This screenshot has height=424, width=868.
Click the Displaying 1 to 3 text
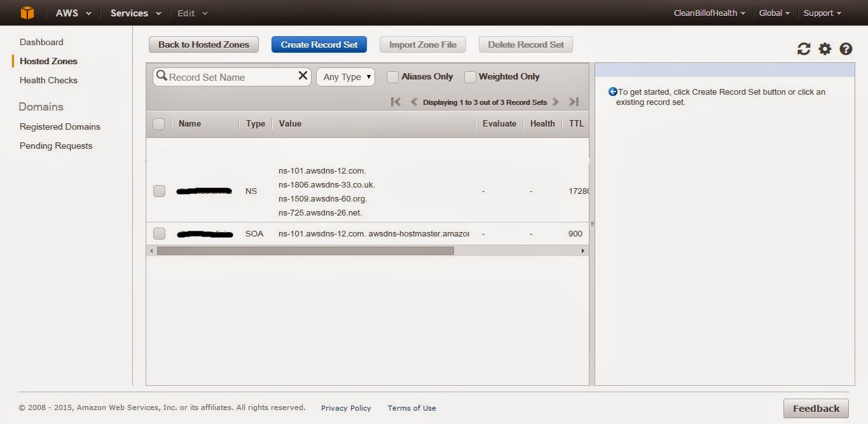[485, 102]
